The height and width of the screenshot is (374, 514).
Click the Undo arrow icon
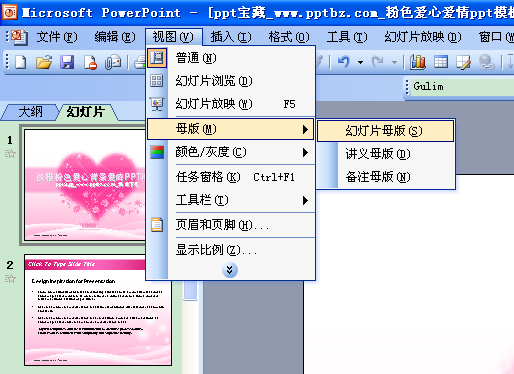[x=344, y=62]
